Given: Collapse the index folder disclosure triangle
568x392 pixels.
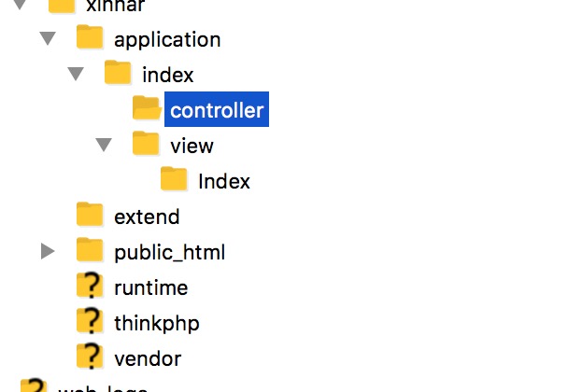Looking at the screenshot, I should (x=76, y=74).
